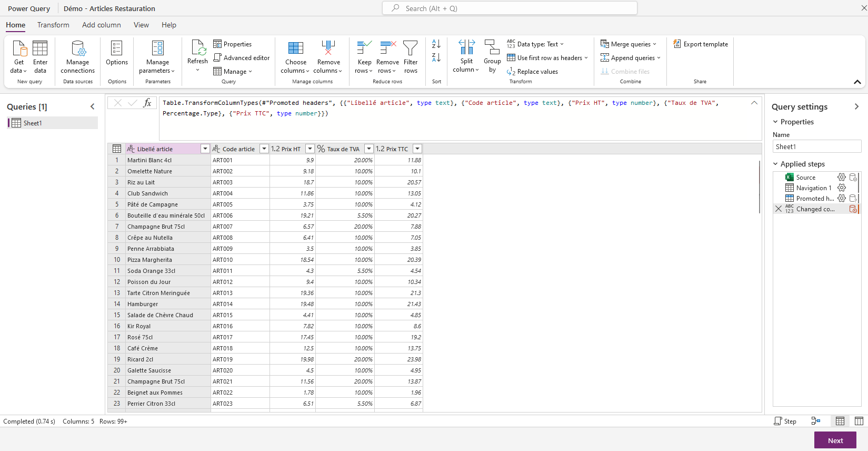Collapse the Queries pane
868x451 pixels.
(x=93, y=106)
